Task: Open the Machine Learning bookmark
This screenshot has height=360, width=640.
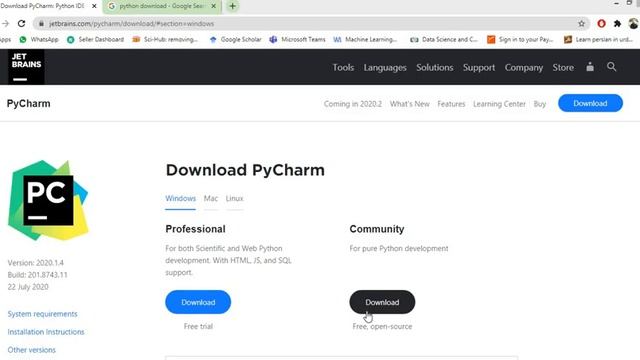Action: 365,39
